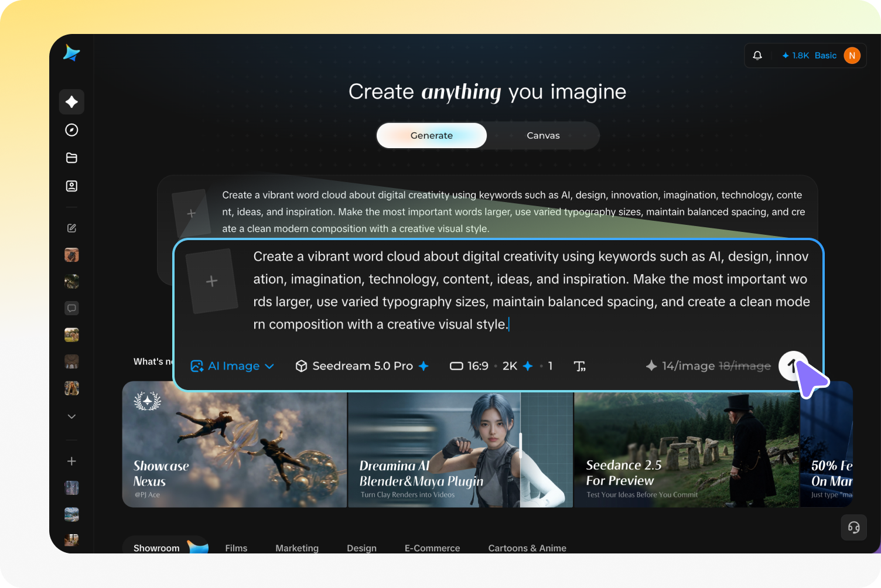Image resolution: width=881 pixels, height=588 pixels.
Task: Click the "Create anything you imagine" heading
Action: [487, 92]
